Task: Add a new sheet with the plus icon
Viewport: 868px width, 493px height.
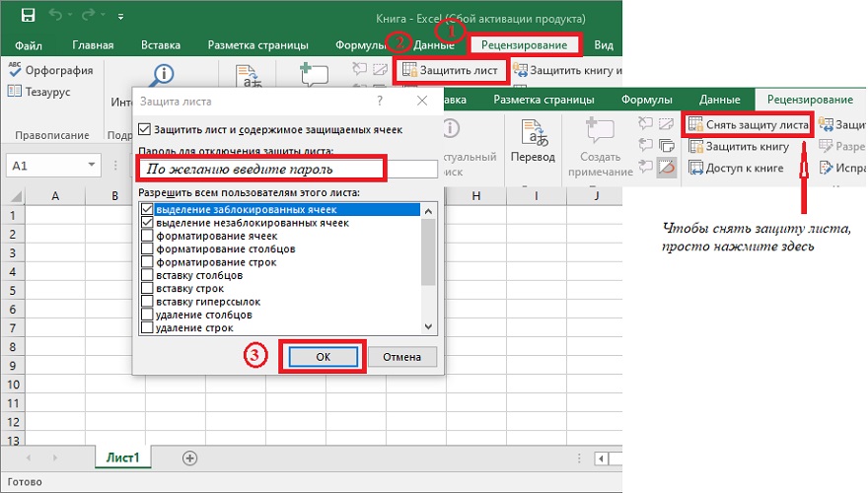Action: 189,458
